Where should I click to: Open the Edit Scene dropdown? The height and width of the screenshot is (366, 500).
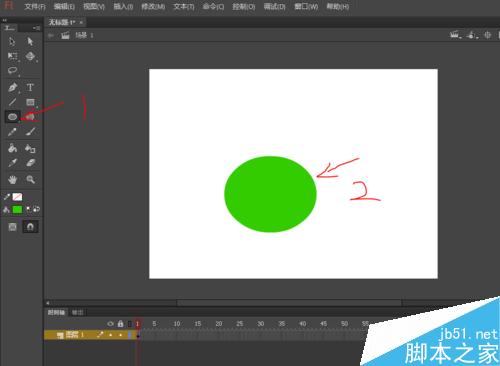pos(456,35)
